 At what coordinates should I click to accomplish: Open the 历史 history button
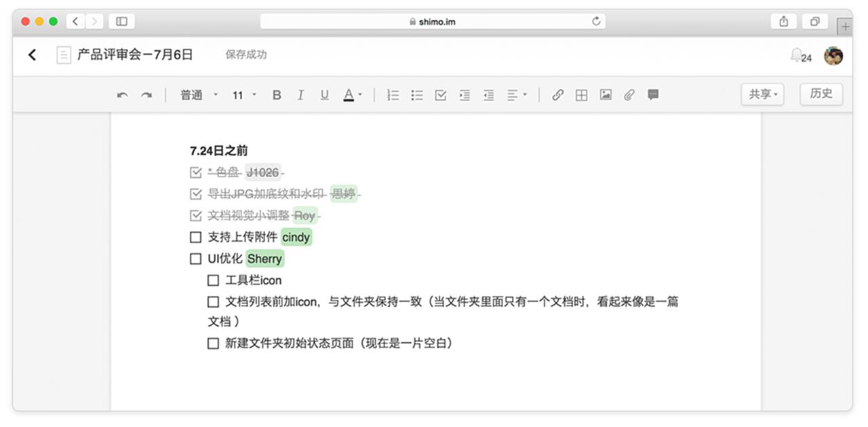coord(821,94)
